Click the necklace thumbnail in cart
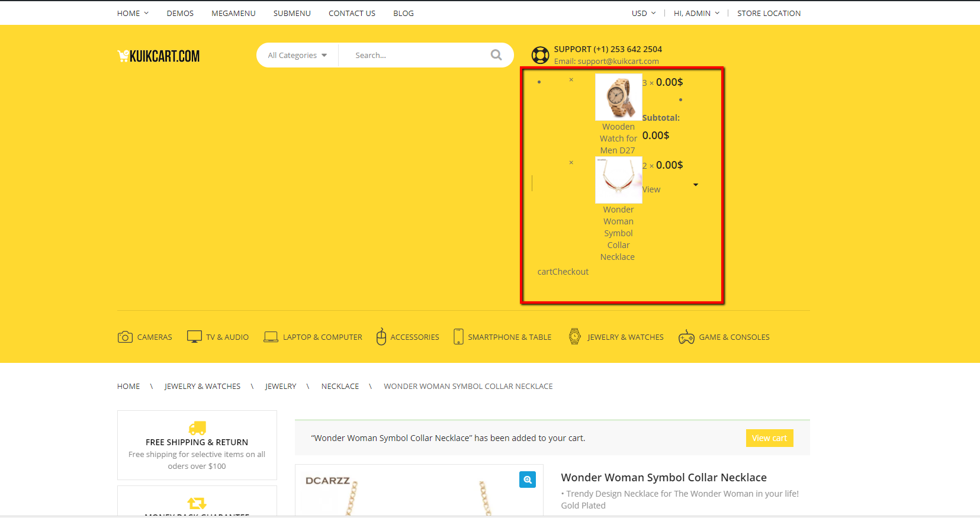This screenshot has height=518, width=980. (x=618, y=180)
